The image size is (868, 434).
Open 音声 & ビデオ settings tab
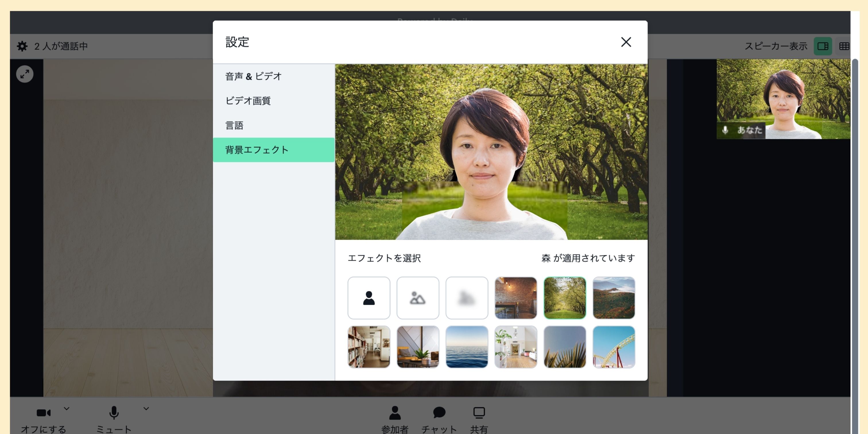[253, 76]
